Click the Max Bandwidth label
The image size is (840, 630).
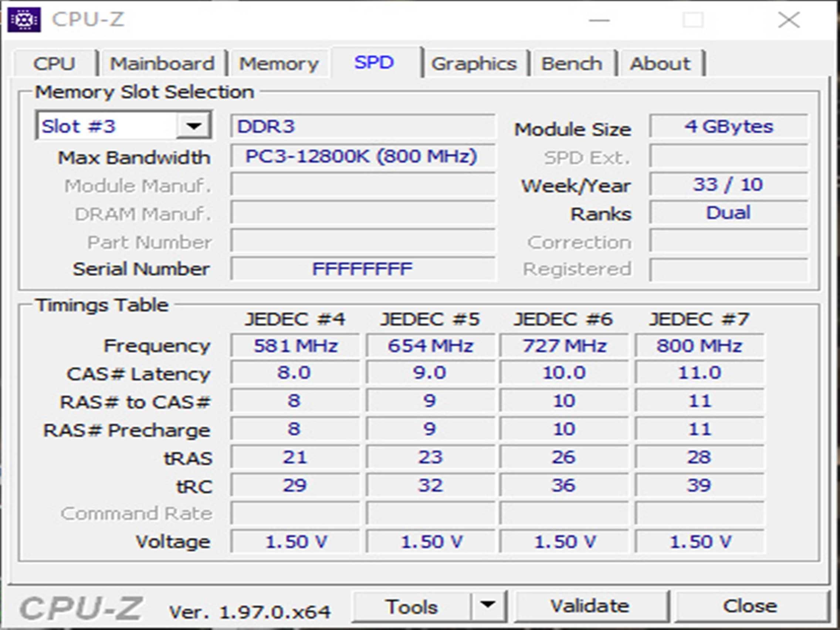coord(134,157)
